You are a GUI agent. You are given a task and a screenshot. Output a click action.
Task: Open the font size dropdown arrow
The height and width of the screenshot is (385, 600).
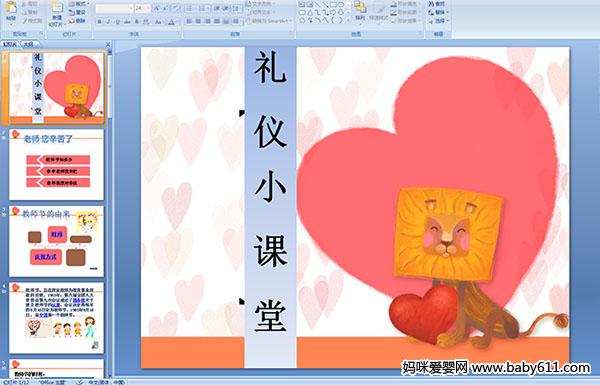click(x=148, y=8)
